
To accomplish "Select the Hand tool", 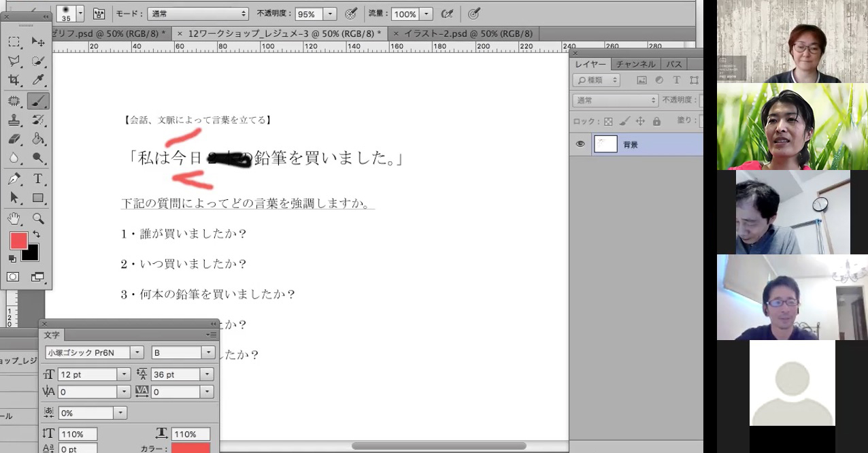I will coord(14,218).
